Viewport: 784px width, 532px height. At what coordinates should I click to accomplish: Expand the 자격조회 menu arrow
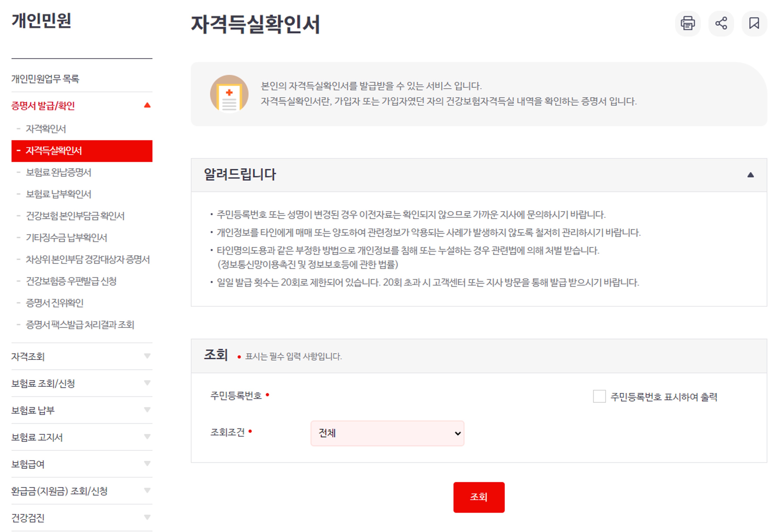pos(147,356)
